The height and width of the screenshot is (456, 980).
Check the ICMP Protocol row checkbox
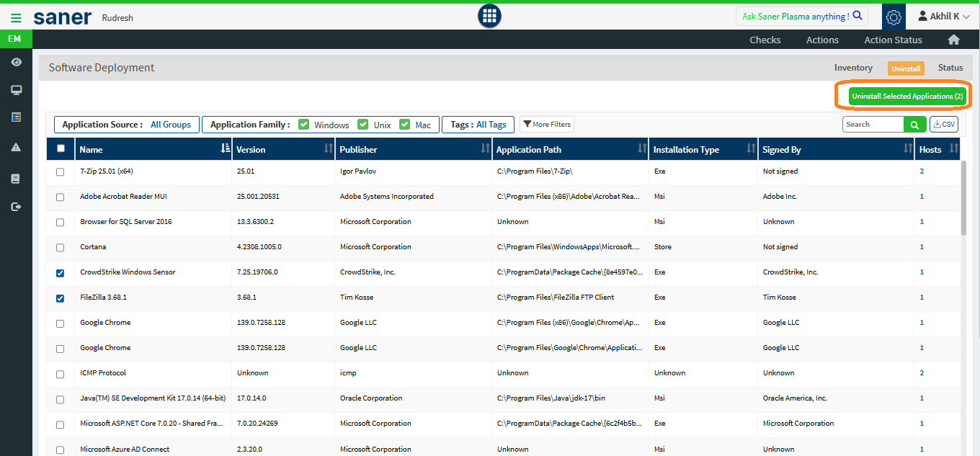pyautogui.click(x=61, y=374)
